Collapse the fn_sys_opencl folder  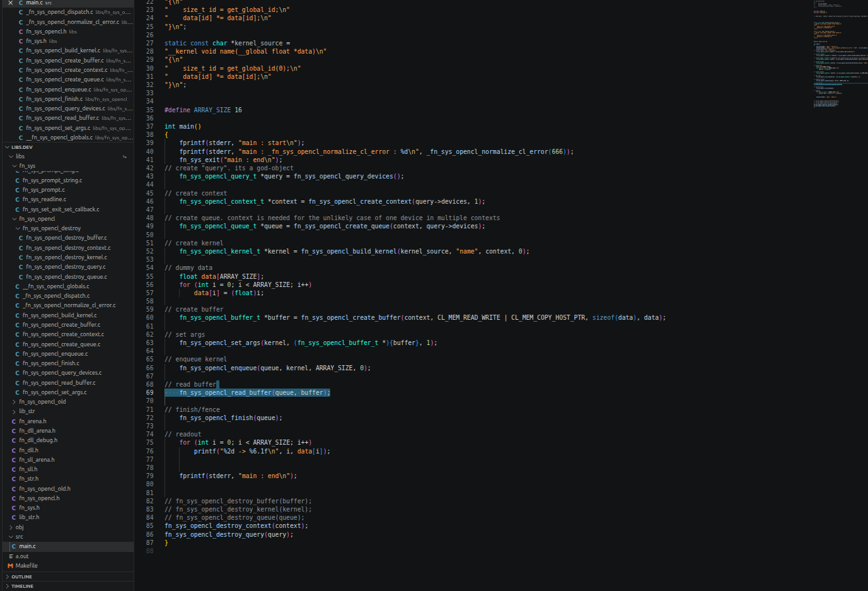pyautogui.click(x=14, y=219)
